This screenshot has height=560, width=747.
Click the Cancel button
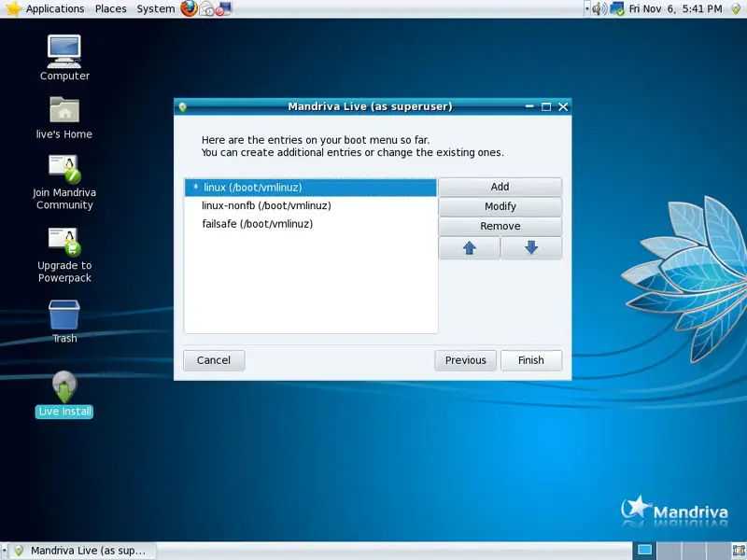(214, 360)
